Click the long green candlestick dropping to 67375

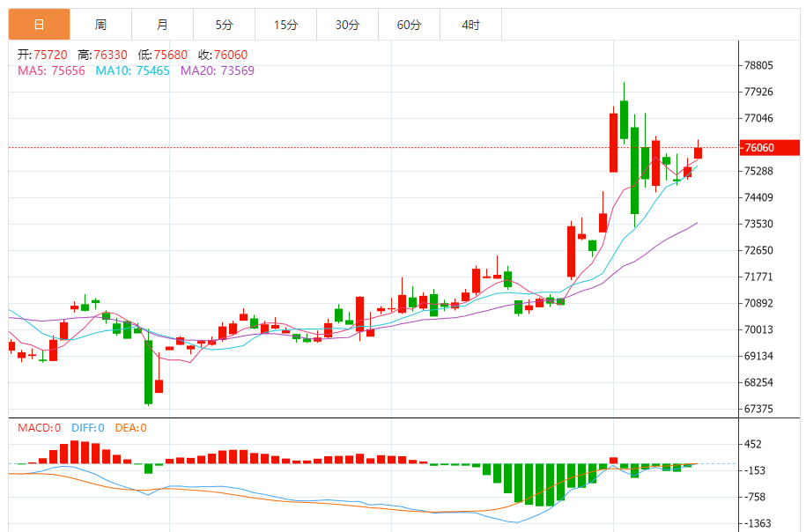pos(149,371)
